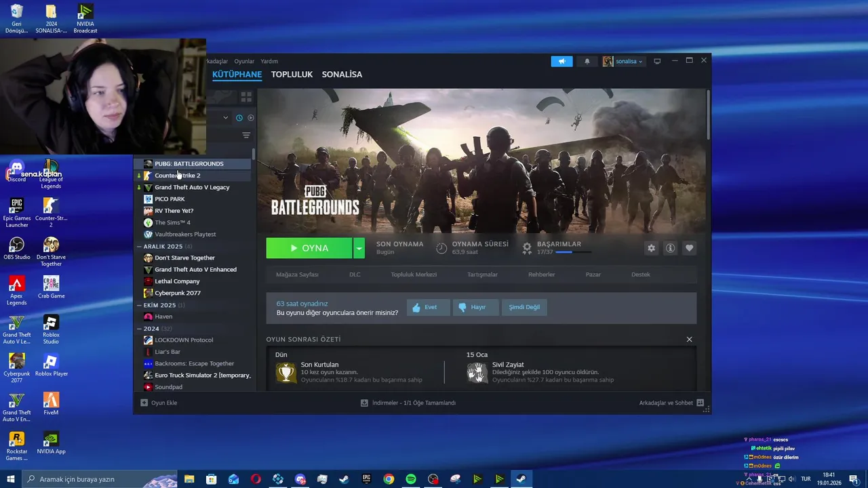Open Discord desktop icon
The height and width of the screenshot is (488, 868).
click(x=16, y=171)
